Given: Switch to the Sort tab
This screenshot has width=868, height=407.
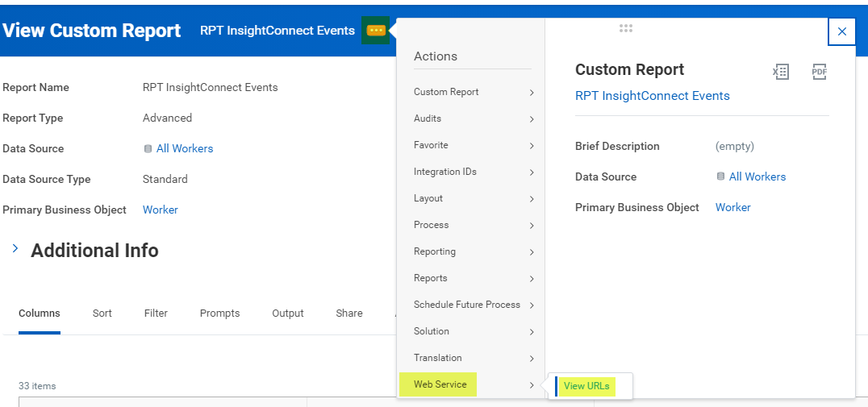Looking at the screenshot, I should (102, 314).
